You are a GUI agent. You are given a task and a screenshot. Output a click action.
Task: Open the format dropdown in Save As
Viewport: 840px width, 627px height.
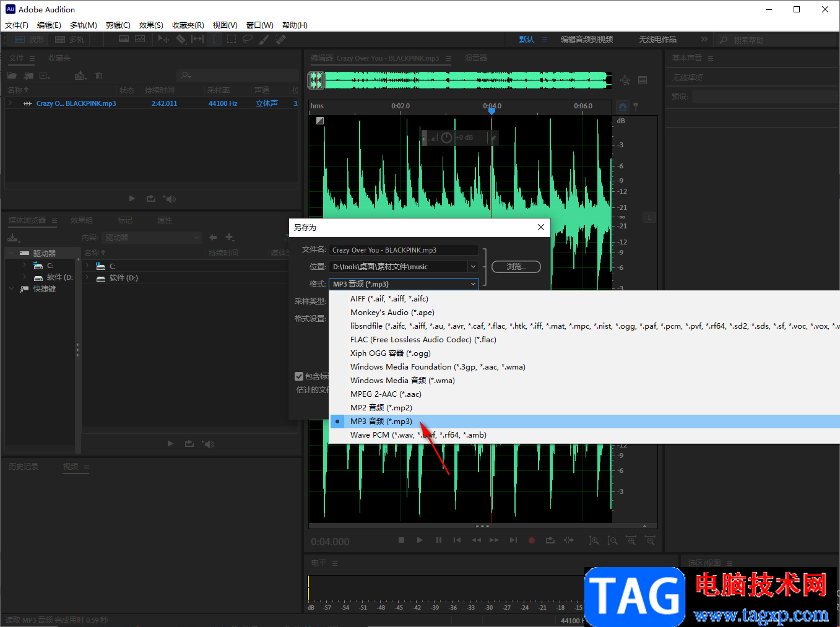coord(403,283)
